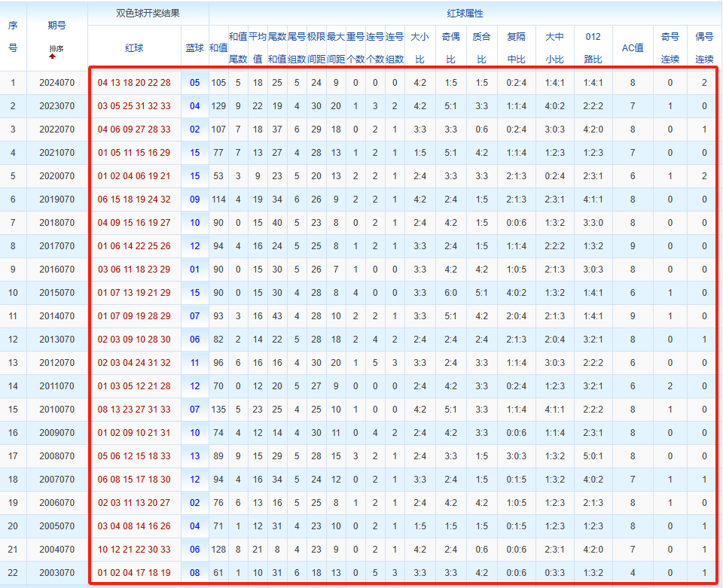This screenshot has height=588, width=723.
Task: Select issue number 2007070
Action: pos(56,480)
